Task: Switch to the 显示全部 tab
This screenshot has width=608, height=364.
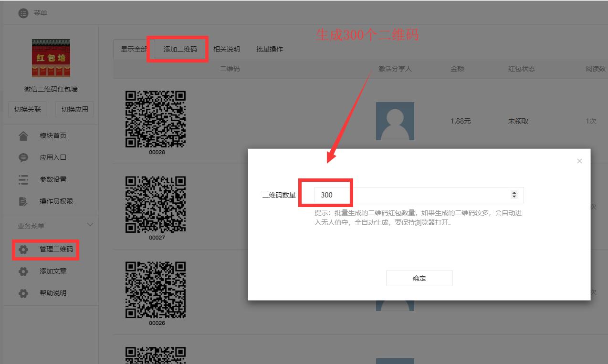Action: (134, 49)
